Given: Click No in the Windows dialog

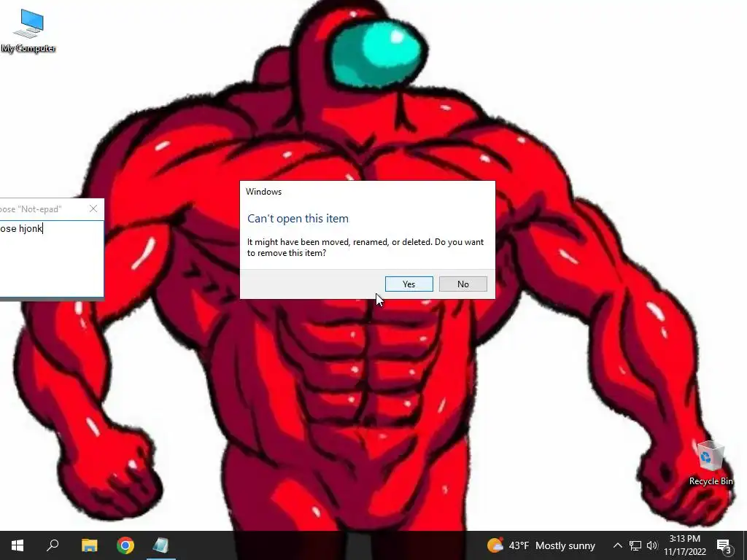Looking at the screenshot, I should (462, 284).
